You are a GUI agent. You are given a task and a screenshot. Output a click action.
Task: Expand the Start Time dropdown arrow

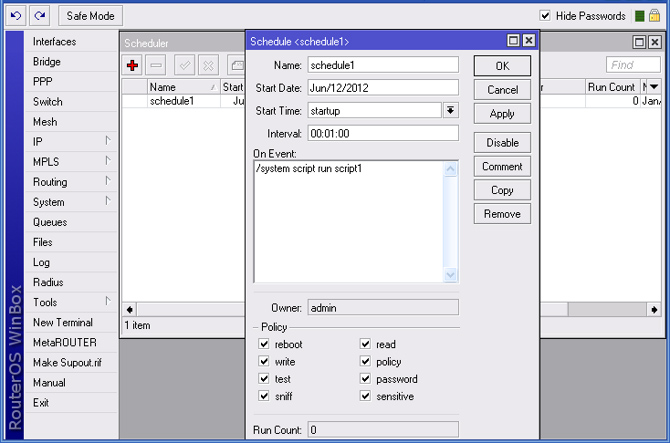(450, 110)
